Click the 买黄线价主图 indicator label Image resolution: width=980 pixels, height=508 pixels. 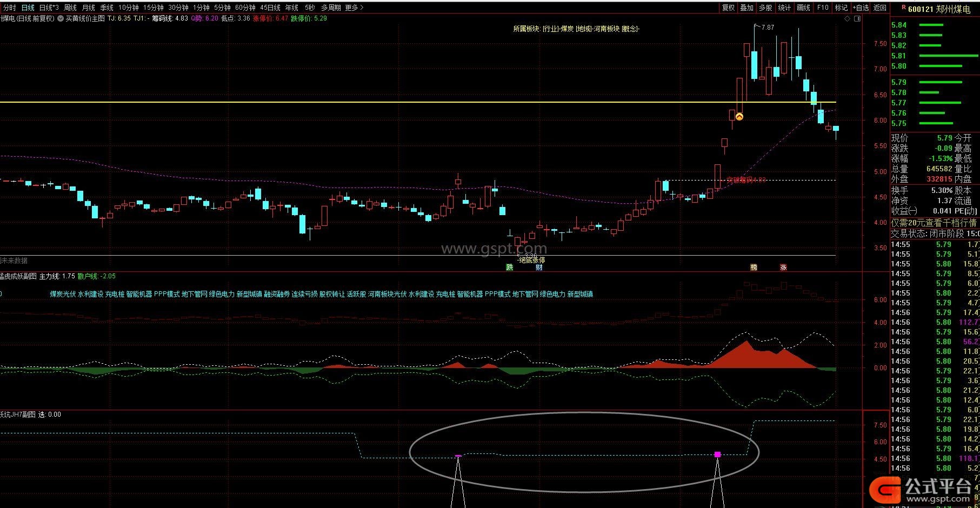pos(85,18)
